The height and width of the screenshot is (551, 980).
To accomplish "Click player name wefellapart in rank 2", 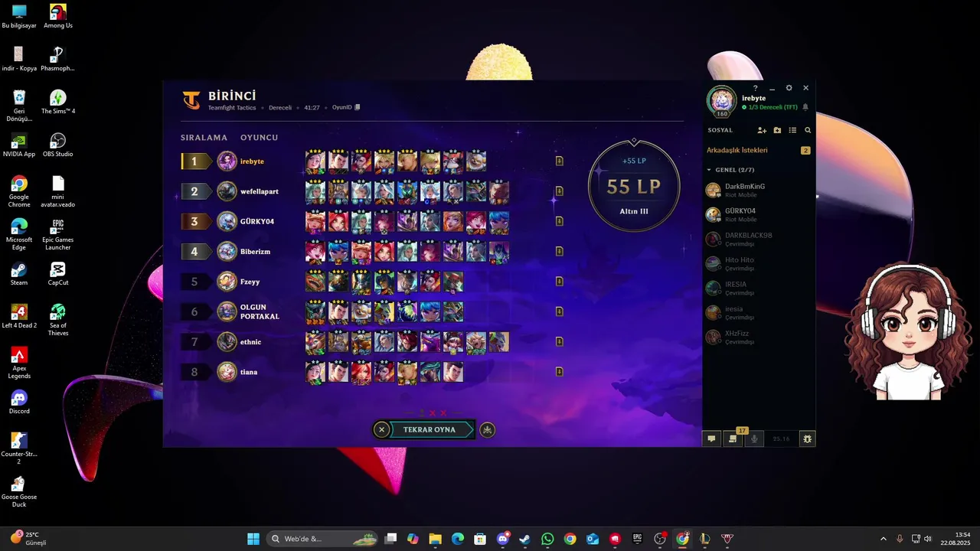I will [x=260, y=191].
